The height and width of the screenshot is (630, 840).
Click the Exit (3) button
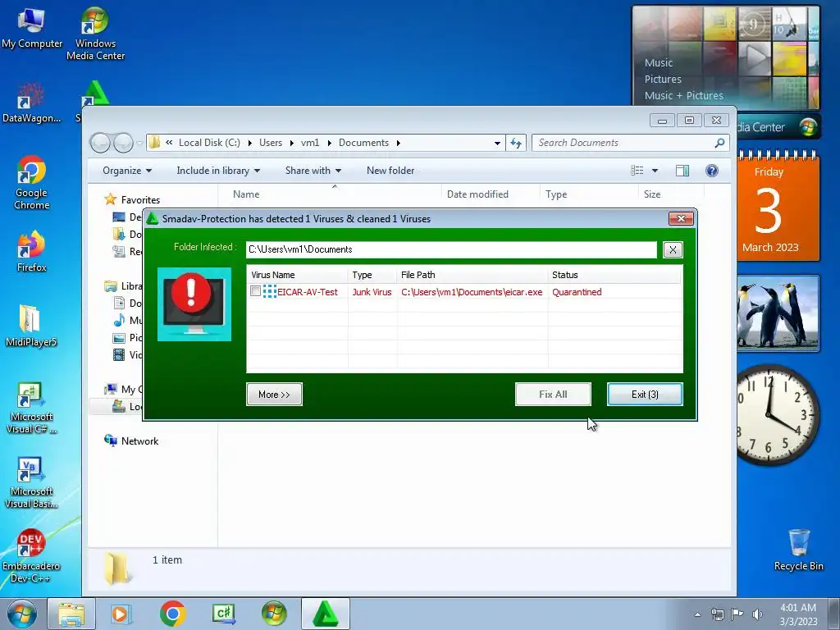click(x=645, y=395)
